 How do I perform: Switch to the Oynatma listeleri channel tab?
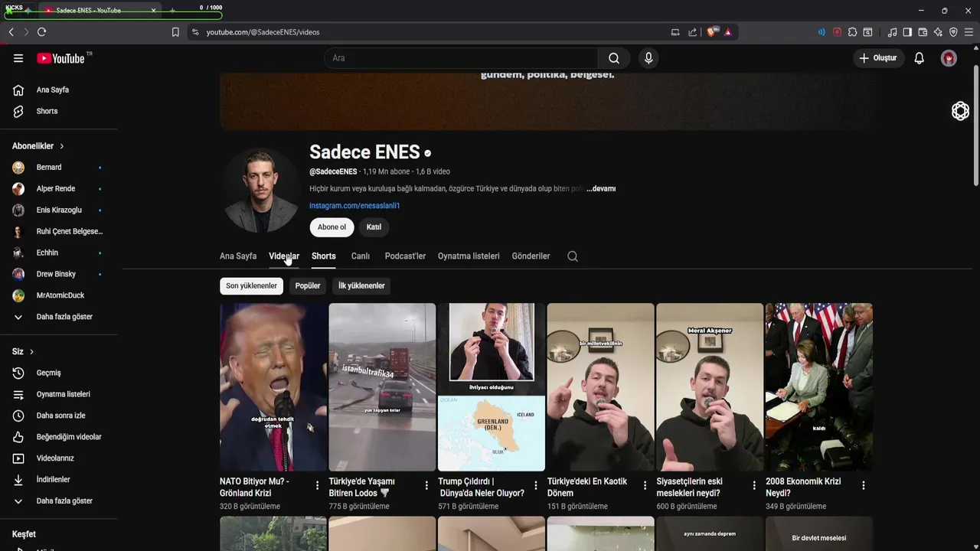click(x=469, y=256)
